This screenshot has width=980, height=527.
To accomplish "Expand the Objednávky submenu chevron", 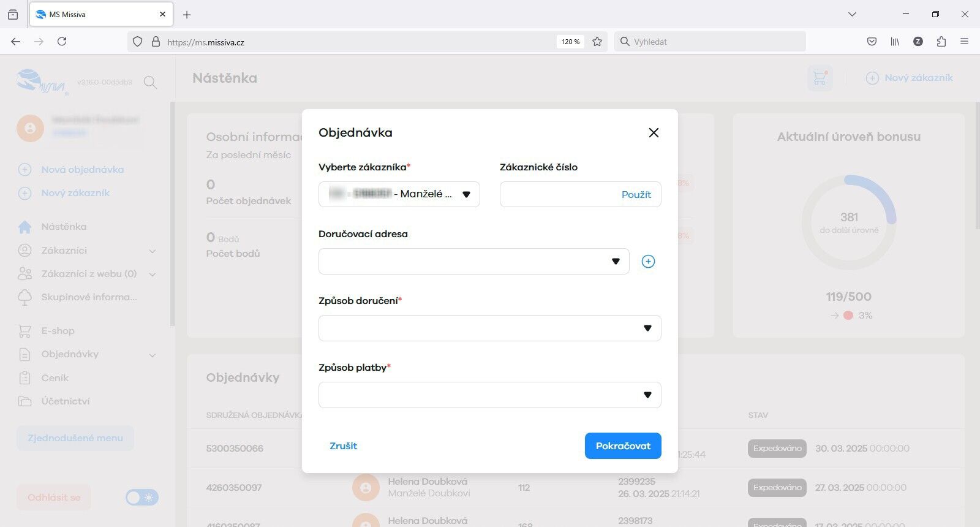I will click(x=153, y=355).
